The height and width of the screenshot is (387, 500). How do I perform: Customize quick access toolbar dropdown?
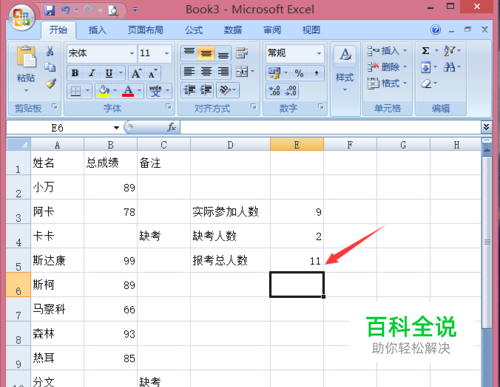[135, 10]
